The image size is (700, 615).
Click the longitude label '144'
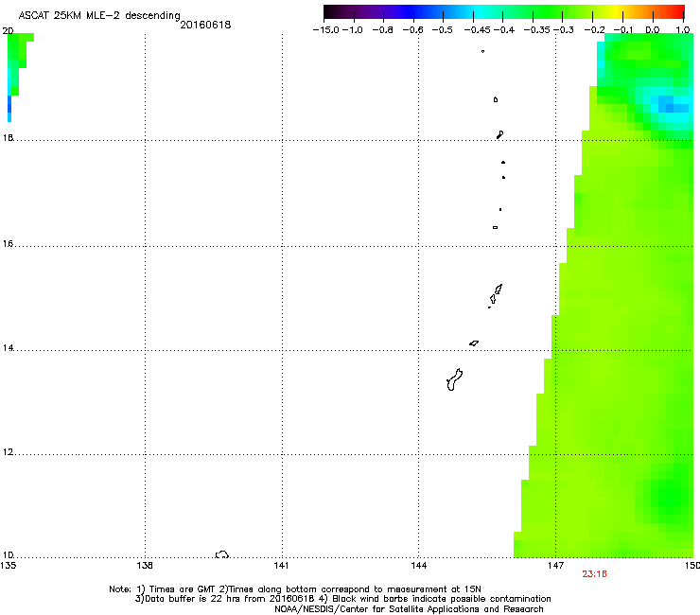pos(418,566)
